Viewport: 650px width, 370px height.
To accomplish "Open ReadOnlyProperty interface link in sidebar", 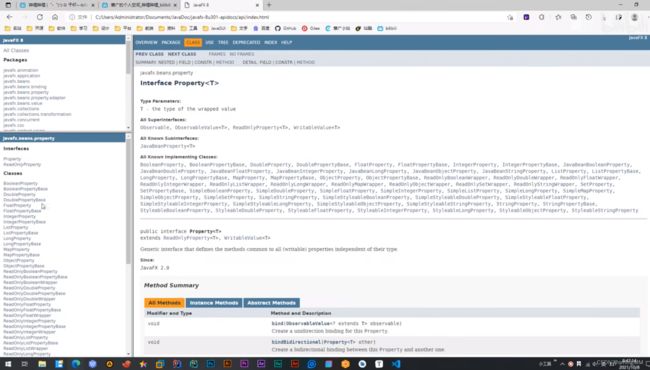I will click(x=22, y=164).
